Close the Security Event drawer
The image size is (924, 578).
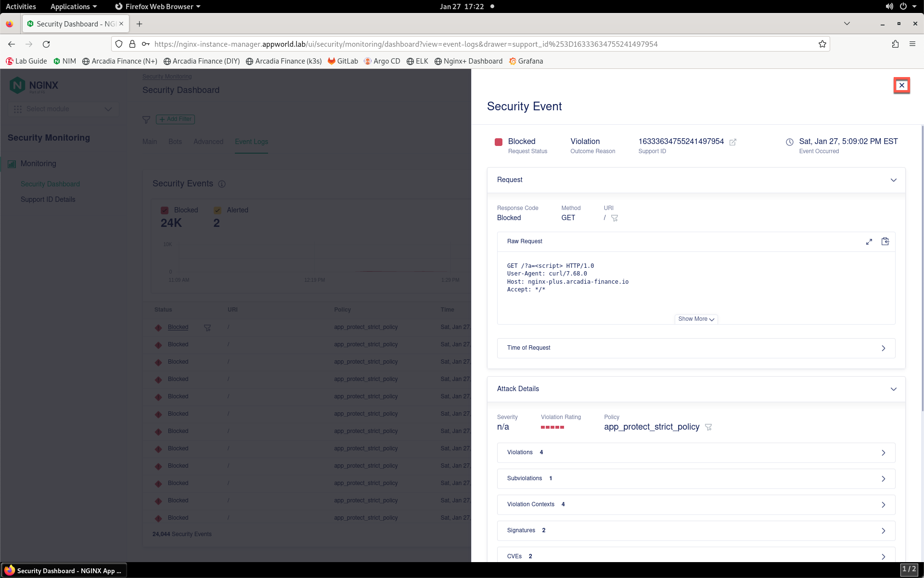pos(901,85)
